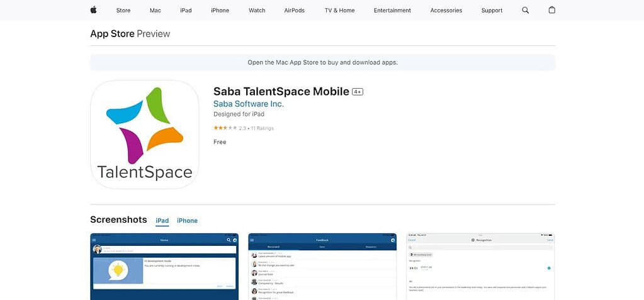Image resolution: width=644 pixels, height=300 pixels.
Task: Open the AirPods navigation item
Action: pos(295,10)
